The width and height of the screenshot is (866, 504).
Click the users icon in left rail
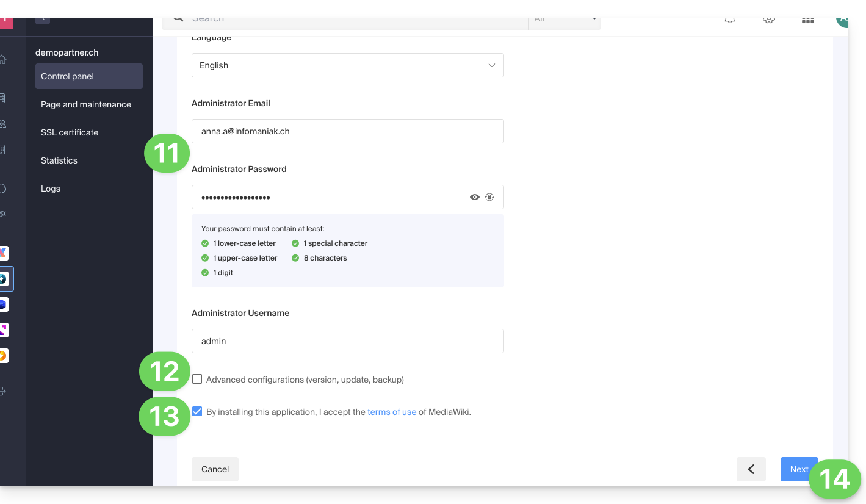point(3,124)
